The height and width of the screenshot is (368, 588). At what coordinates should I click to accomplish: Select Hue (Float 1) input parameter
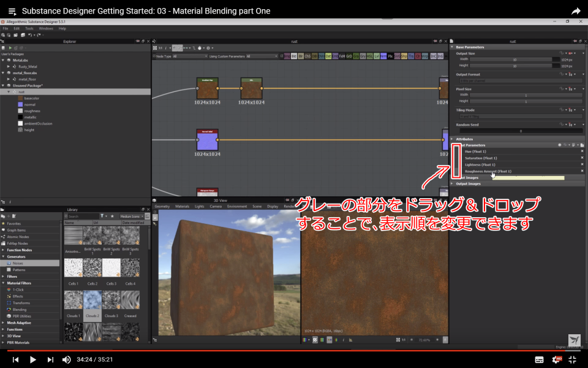point(475,151)
